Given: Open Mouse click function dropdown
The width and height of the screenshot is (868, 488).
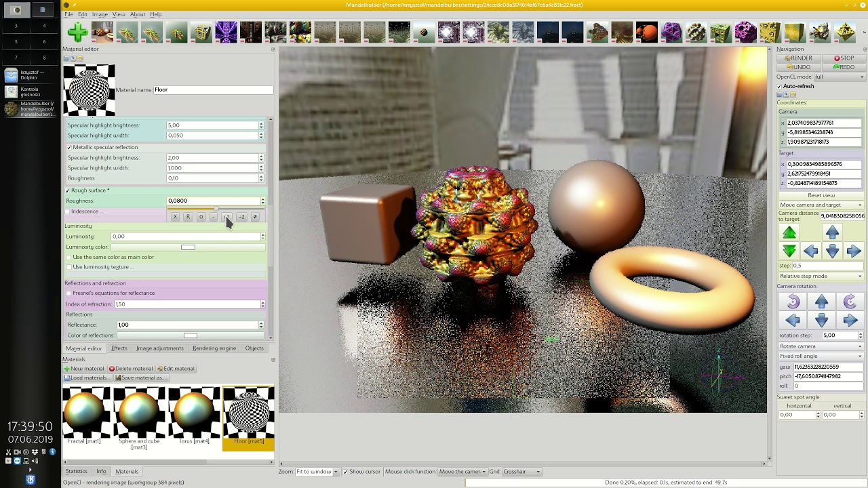Looking at the screenshot, I should pos(462,472).
